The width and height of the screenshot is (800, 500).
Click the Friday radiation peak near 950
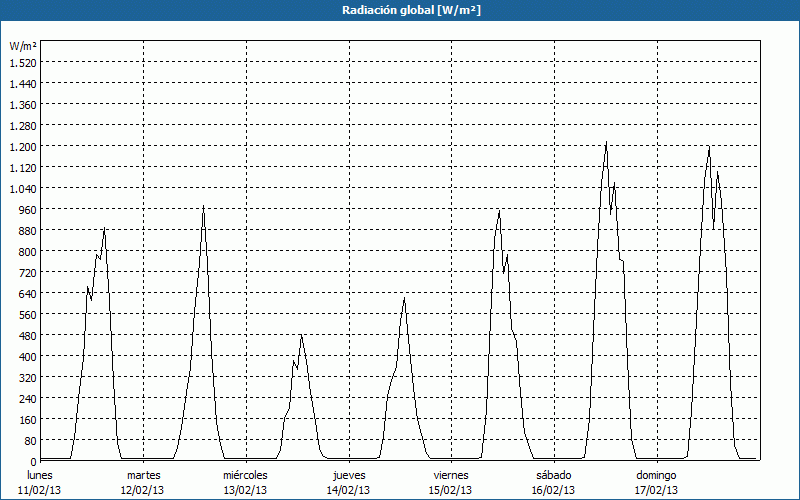[x=499, y=211]
